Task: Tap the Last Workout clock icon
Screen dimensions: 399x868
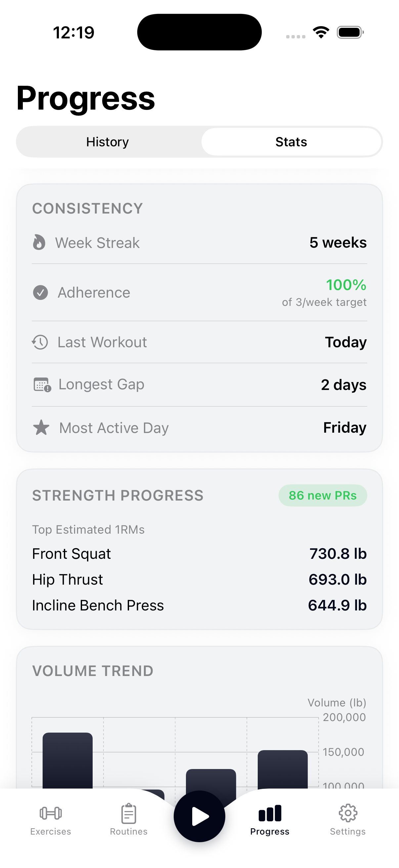Action: [40, 342]
